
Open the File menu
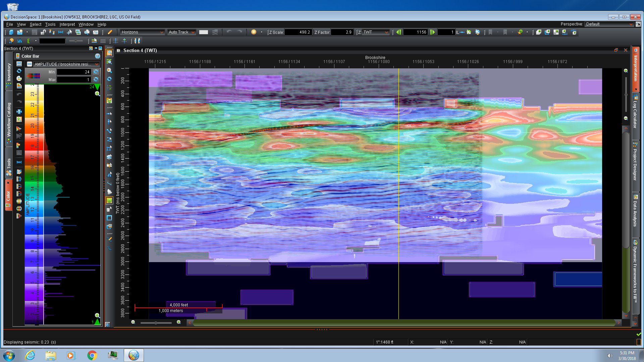tap(9, 24)
